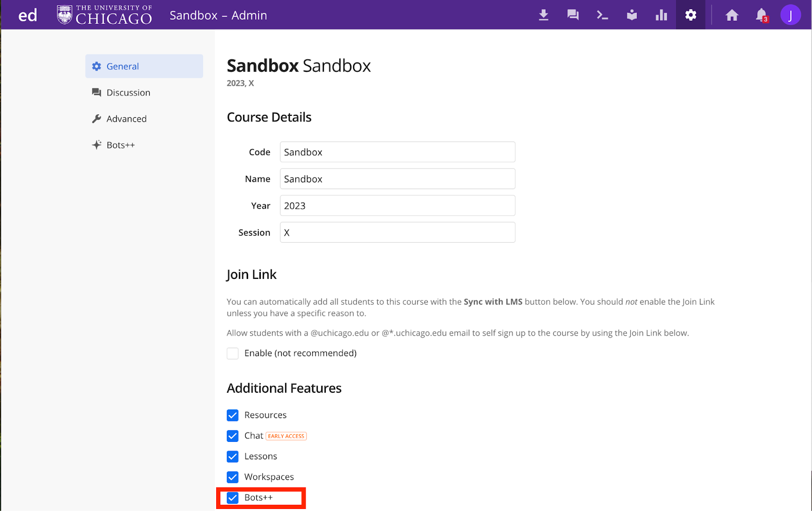
Task: Click the ed logo
Action: coord(27,15)
